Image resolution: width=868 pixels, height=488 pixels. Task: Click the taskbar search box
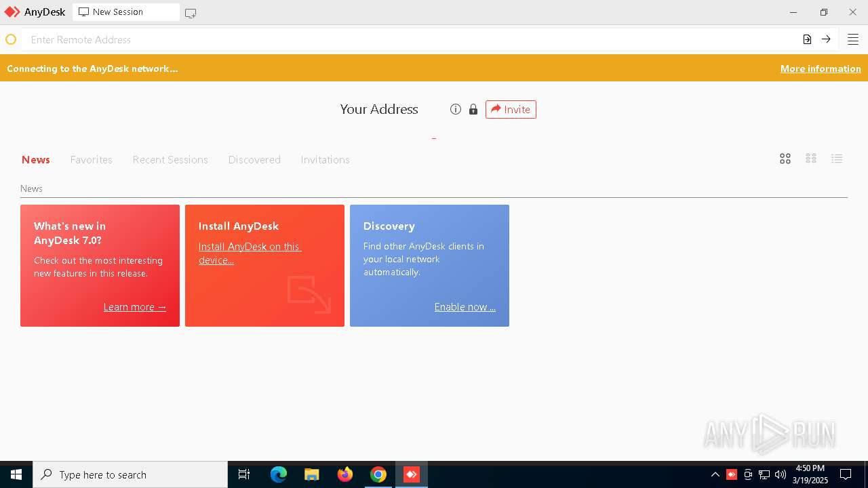point(130,474)
